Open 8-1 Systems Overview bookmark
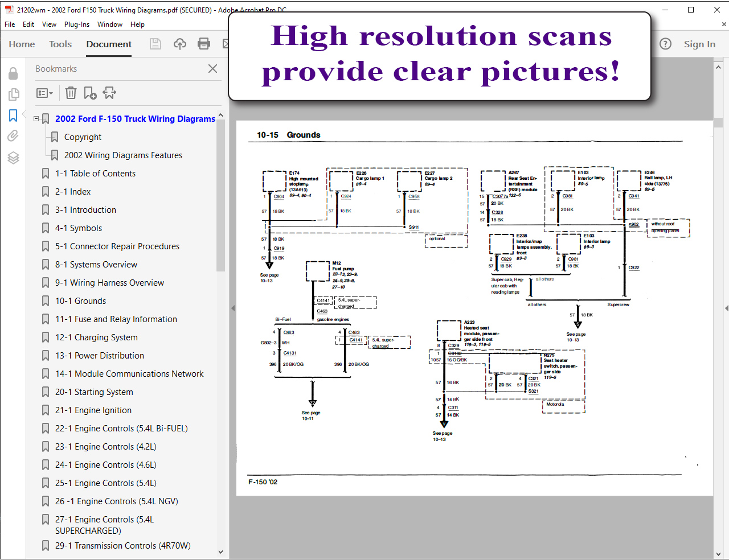 [x=96, y=265]
